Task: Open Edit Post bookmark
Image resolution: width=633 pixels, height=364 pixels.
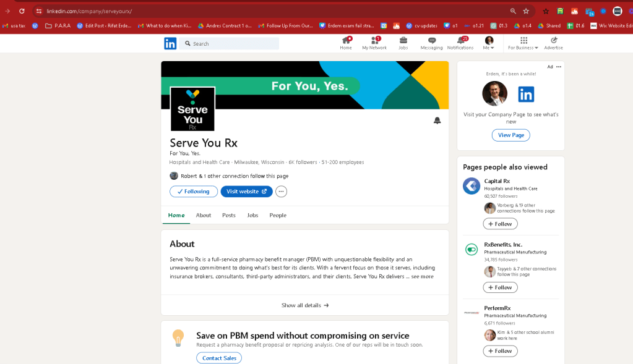Action: (x=104, y=26)
